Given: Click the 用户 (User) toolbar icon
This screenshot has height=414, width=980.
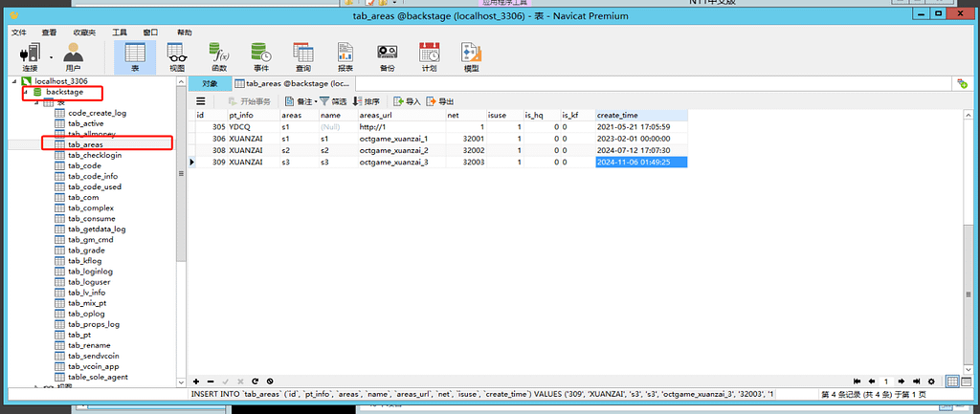Looking at the screenshot, I should pyautogui.click(x=73, y=56).
